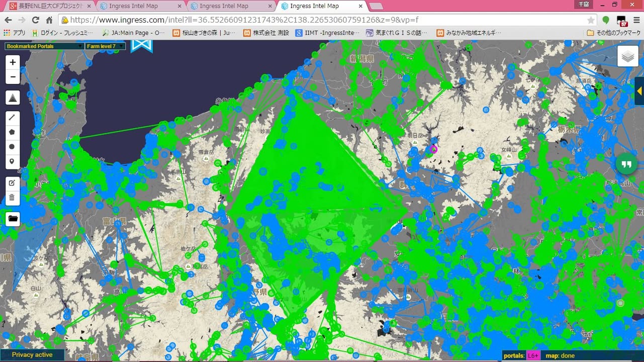Activate the edit drawn layers tool

tap(13, 184)
